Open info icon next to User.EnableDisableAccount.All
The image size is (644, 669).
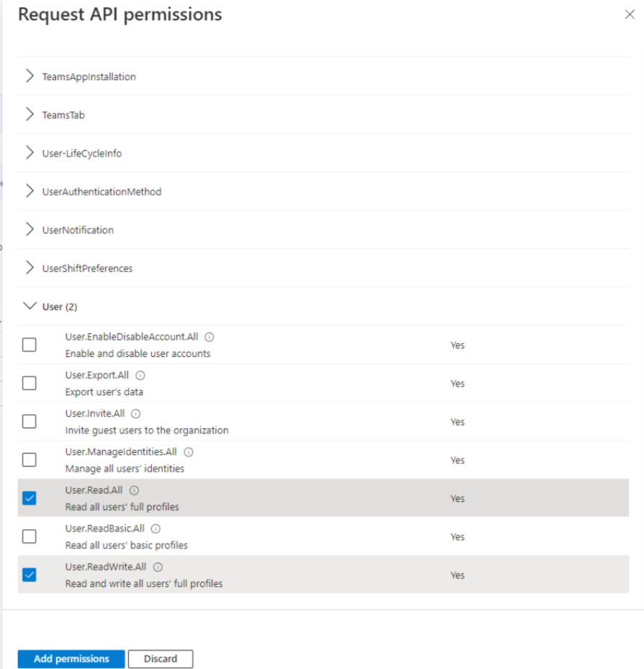point(209,337)
